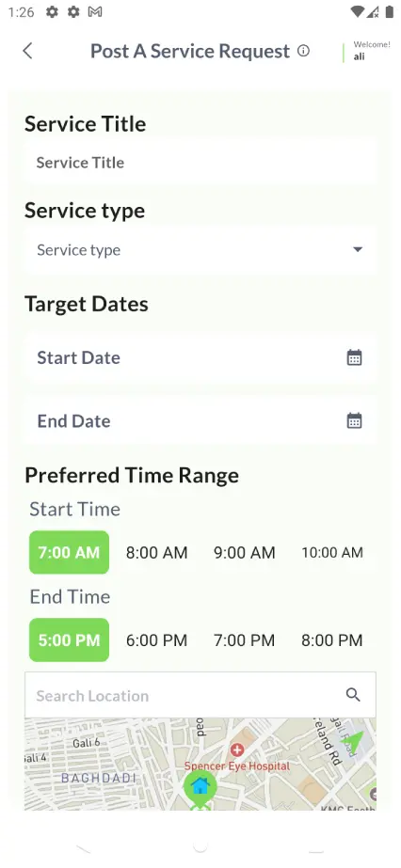Select 10:00 AM start time option
The height and width of the screenshot is (868, 401).
click(x=332, y=552)
